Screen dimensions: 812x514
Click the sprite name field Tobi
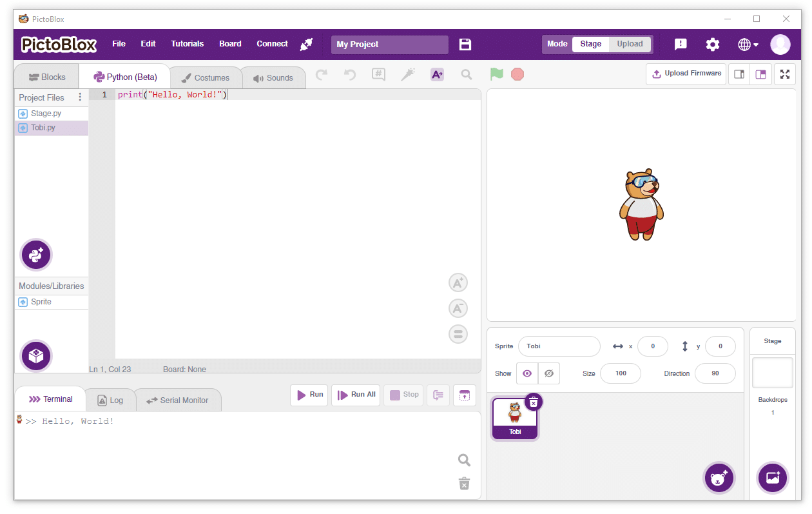[559, 346]
